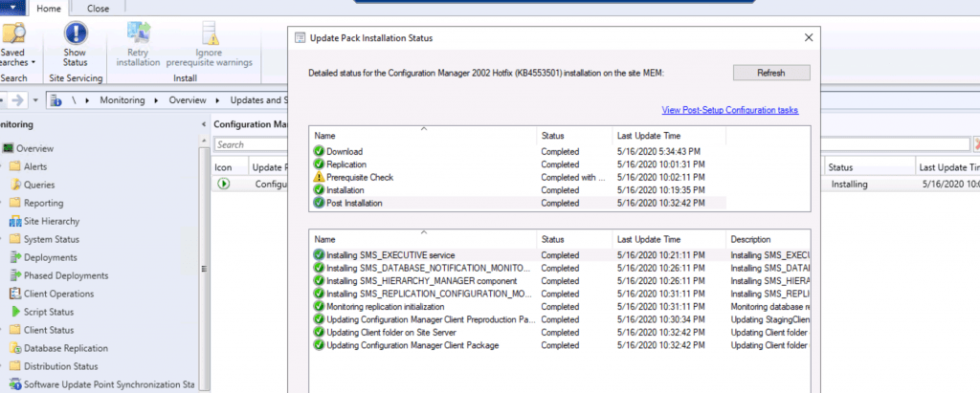The image size is (980, 393).
Task: Open Reporting folder in Monitoring tree
Action: pos(36,203)
